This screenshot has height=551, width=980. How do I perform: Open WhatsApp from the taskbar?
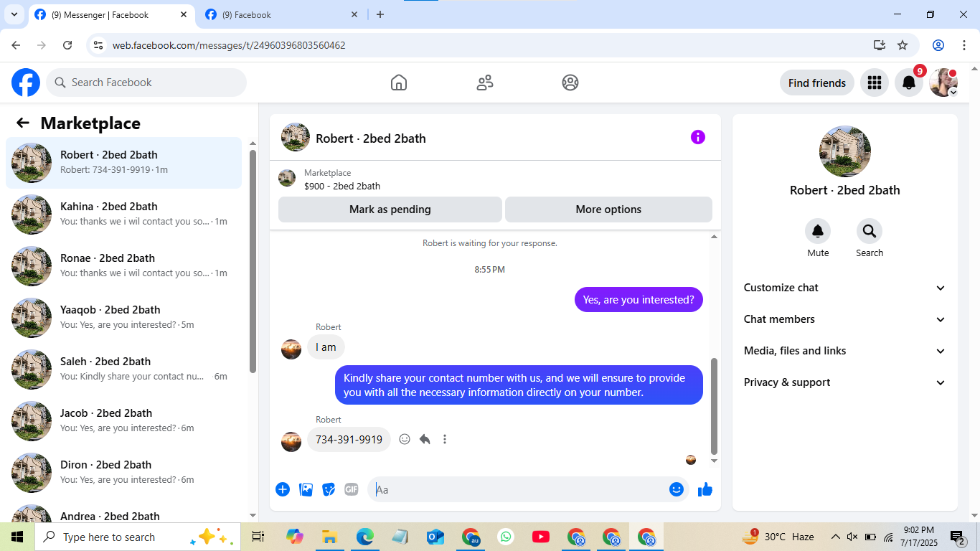point(506,537)
